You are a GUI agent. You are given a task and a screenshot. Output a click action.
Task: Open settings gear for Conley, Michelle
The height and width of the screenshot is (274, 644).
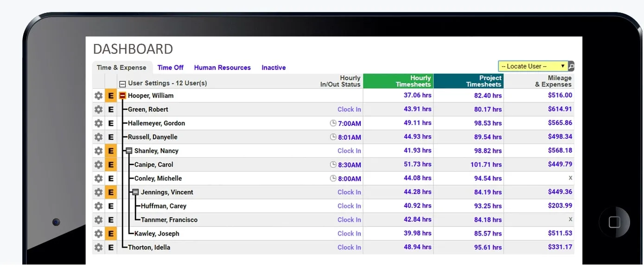(98, 179)
